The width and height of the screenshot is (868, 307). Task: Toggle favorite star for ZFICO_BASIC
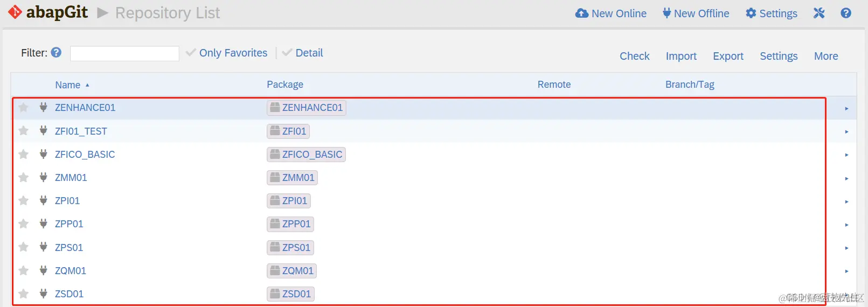point(23,154)
